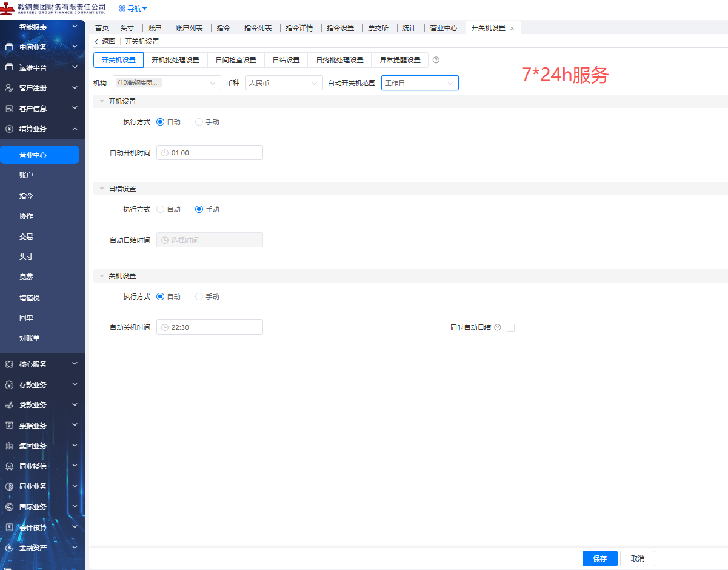Open the 自动开关机范围 dropdown
Screen dimensions: 728x570
pos(419,83)
